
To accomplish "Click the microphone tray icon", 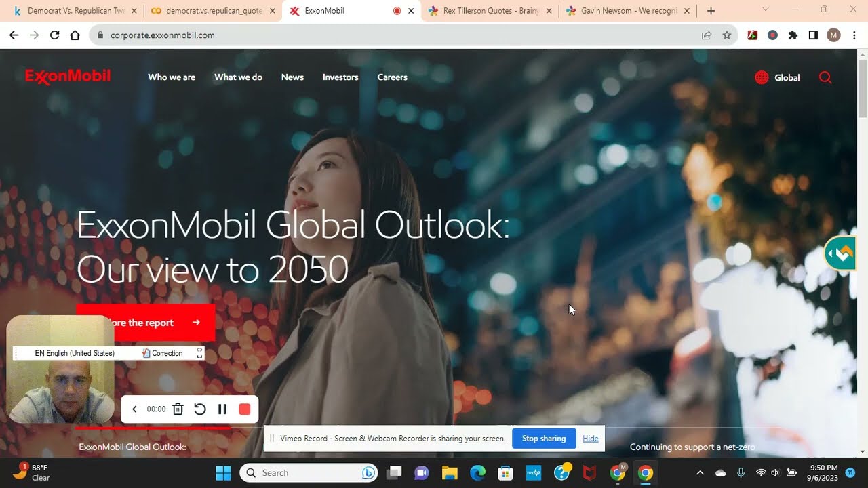I will 741,472.
